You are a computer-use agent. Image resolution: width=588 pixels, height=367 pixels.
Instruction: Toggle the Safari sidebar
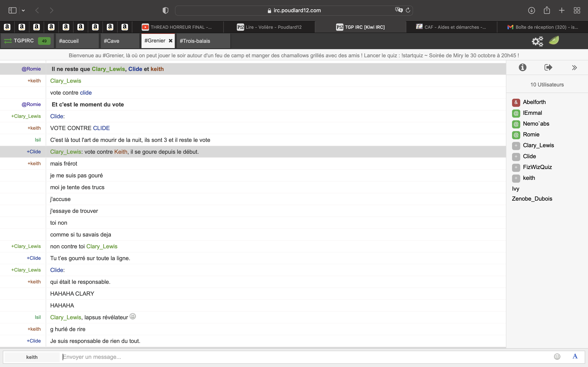pos(12,10)
